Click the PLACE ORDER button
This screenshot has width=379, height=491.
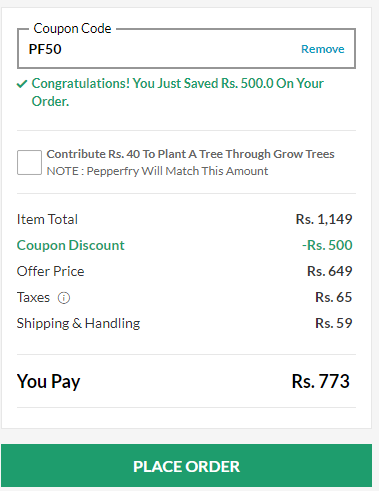click(186, 466)
